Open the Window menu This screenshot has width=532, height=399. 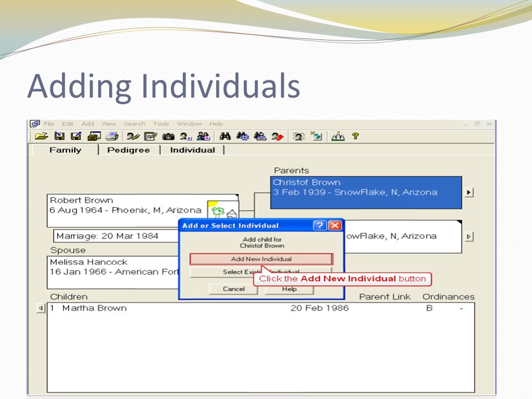click(x=190, y=124)
